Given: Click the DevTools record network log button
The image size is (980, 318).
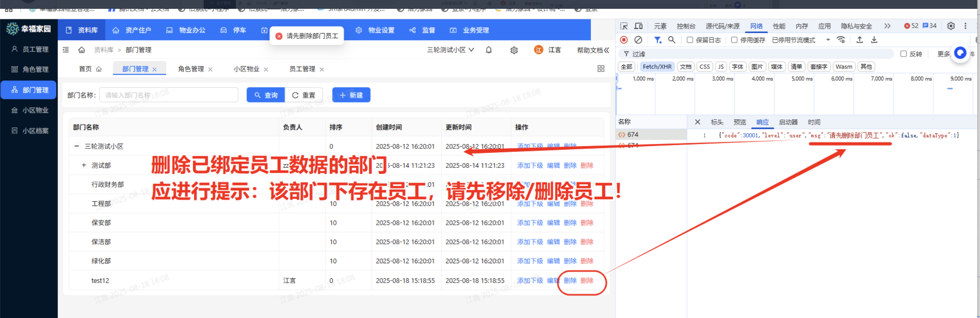Looking at the screenshot, I should click(624, 40).
